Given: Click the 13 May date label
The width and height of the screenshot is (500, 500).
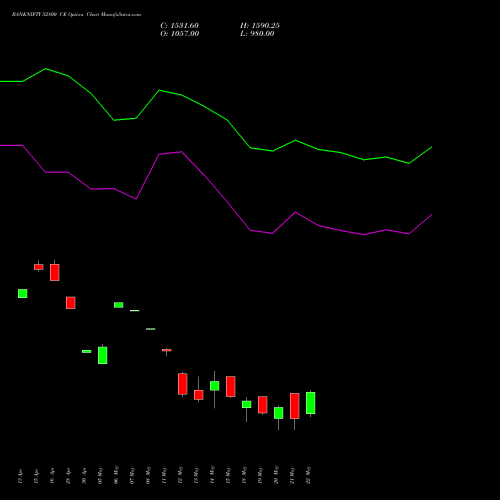Looking at the screenshot, I should click(196, 476).
